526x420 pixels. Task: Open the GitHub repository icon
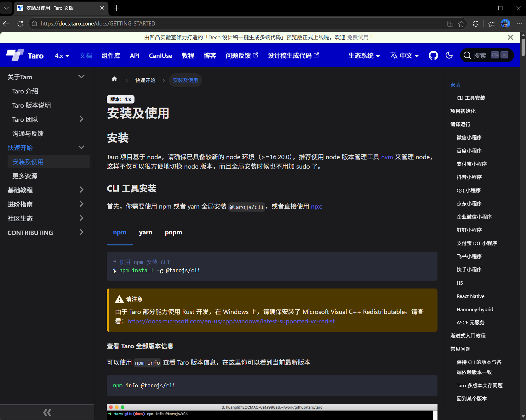tap(433, 55)
